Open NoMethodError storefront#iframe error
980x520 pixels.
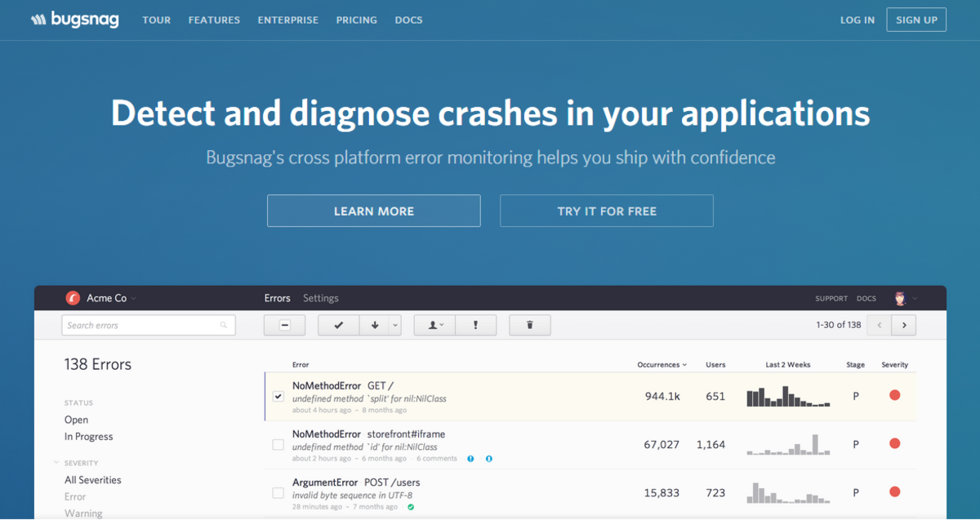coord(368,434)
